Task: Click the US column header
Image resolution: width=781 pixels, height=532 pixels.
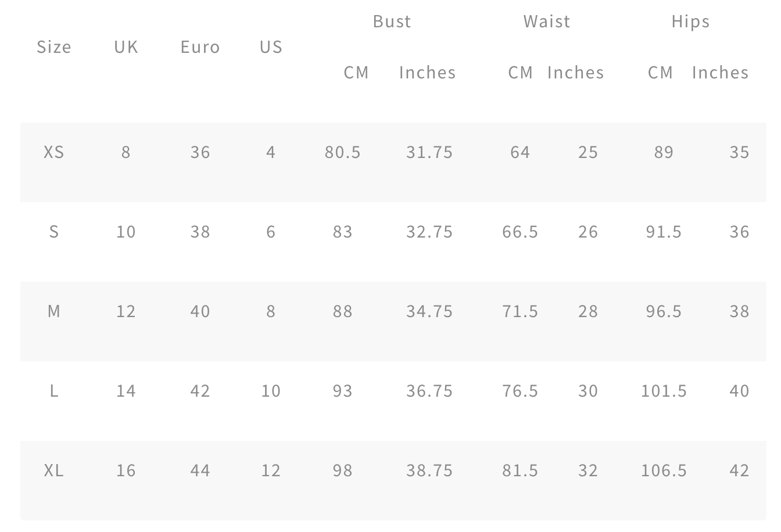Action: coord(271,47)
